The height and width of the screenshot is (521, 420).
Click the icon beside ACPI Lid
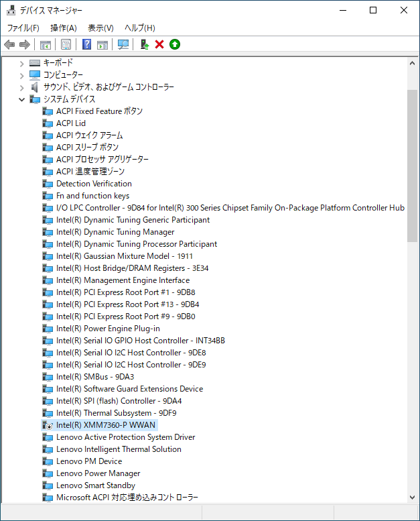(48, 123)
